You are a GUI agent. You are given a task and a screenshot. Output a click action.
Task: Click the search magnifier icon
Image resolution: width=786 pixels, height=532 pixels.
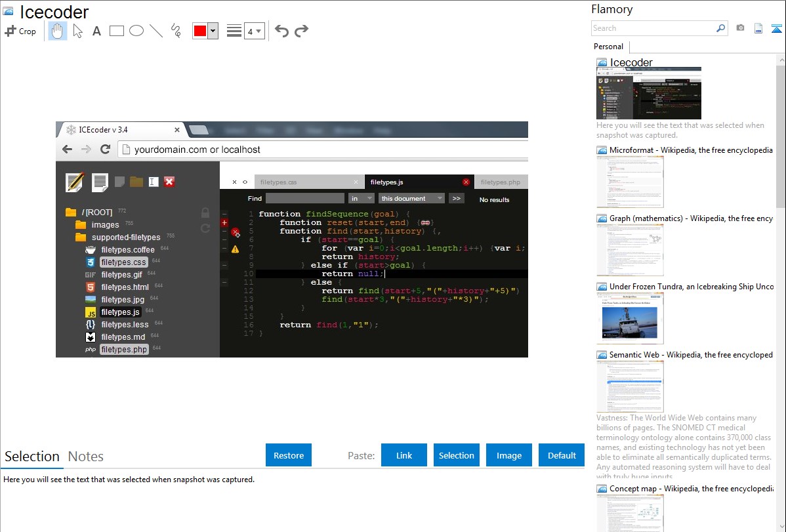pyautogui.click(x=720, y=28)
